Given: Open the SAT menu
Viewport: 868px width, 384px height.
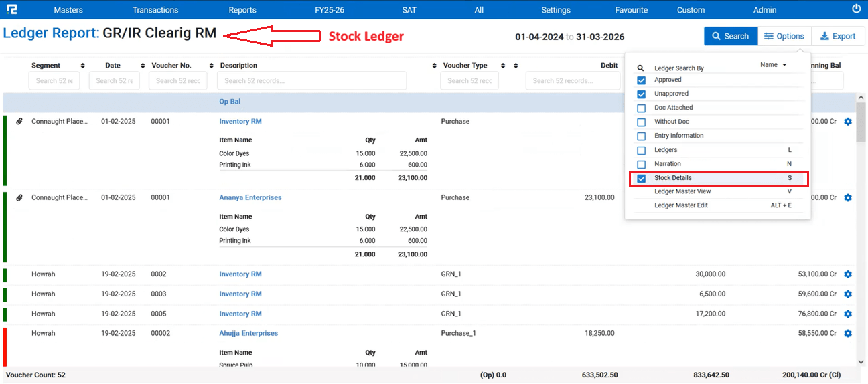Looking at the screenshot, I should pos(409,10).
